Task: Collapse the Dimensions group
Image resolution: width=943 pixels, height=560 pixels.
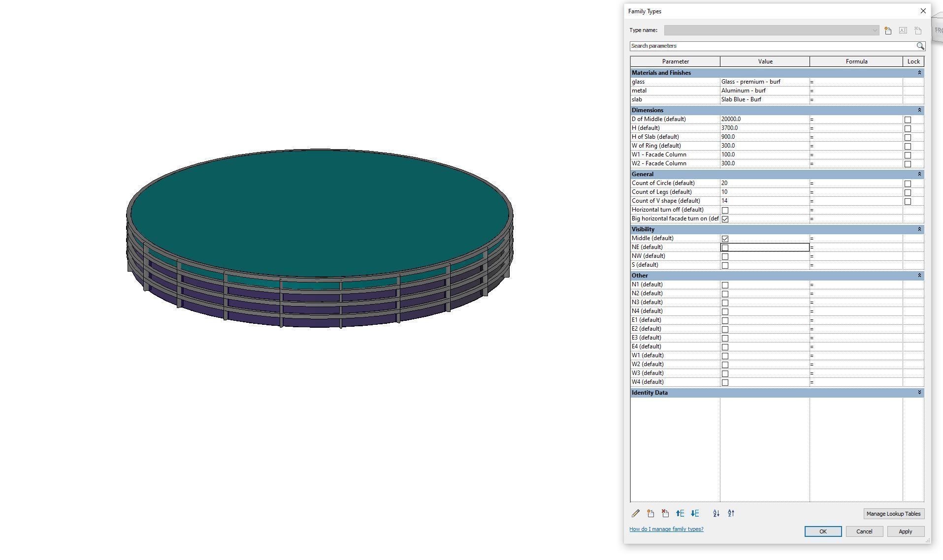Action: pos(919,110)
